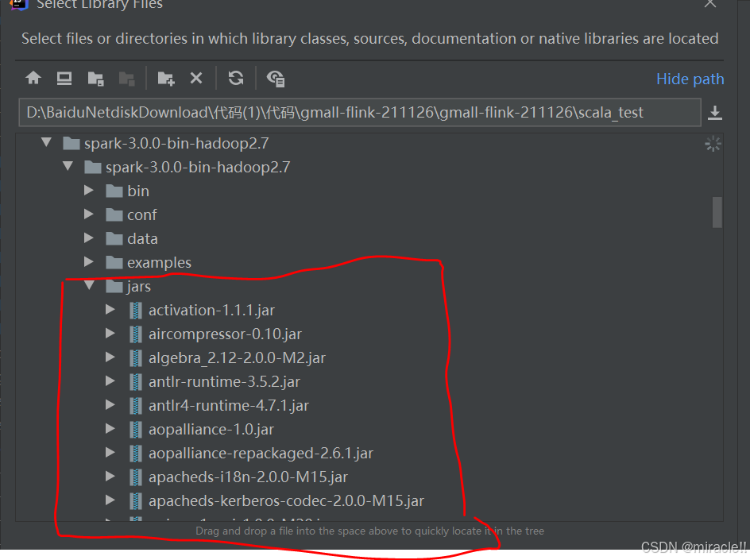Open the recent paths history dropdown
Image resolution: width=750 pixels, height=560 pixels.
714,113
